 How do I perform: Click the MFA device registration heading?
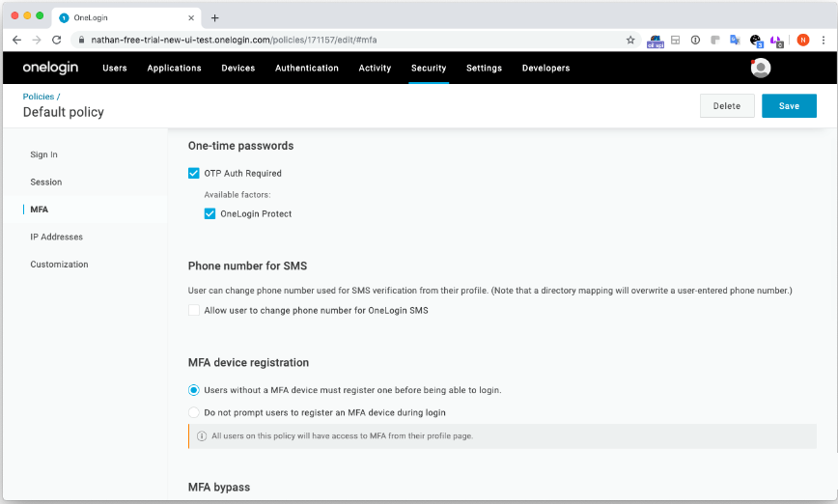[x=248, y=362]
